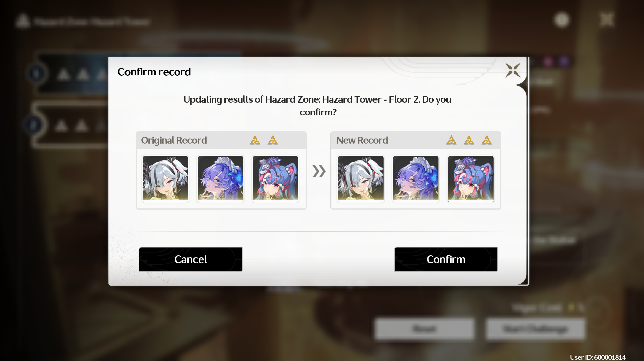The image size is (644, 361).
Task: Select the silver-haired character in New Record
Action: click(361, 178)
